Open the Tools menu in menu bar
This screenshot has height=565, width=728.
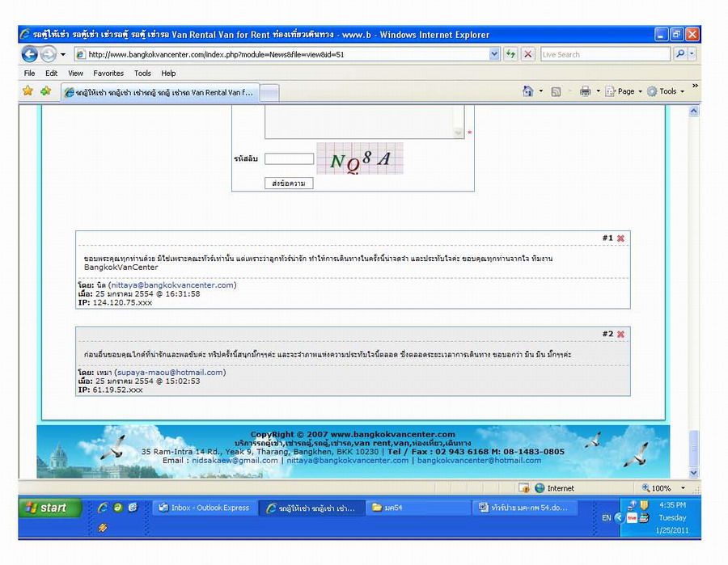[x=142, y=74]
